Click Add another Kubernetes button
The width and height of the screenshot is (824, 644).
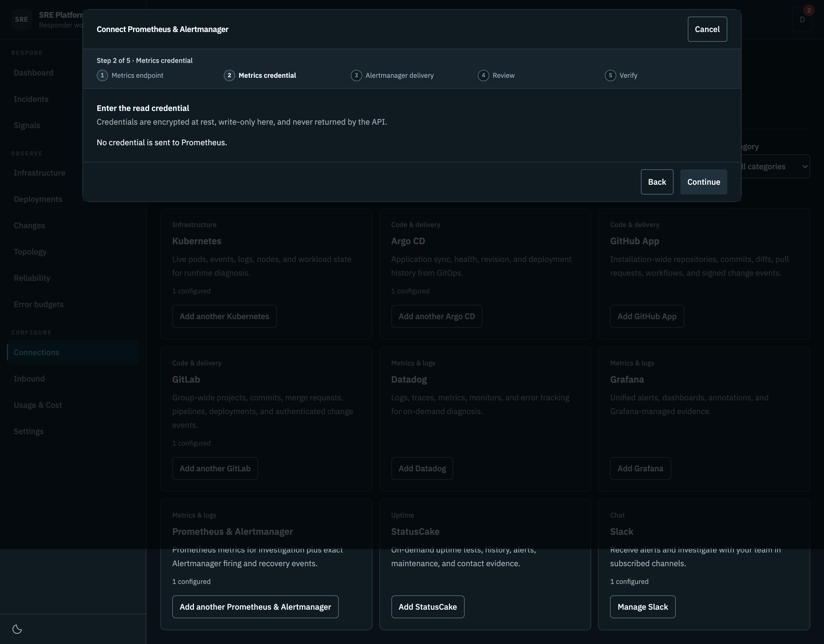click(225, 316)
